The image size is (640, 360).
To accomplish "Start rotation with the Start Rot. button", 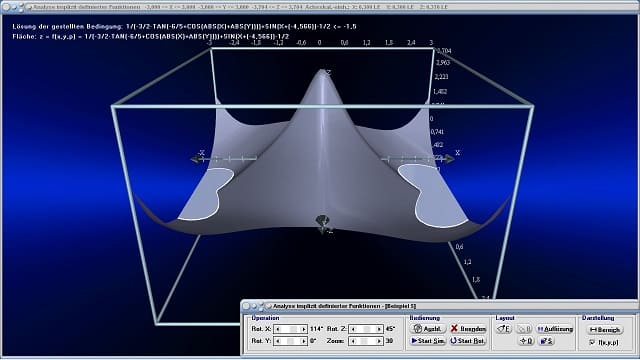I will 468,340.
